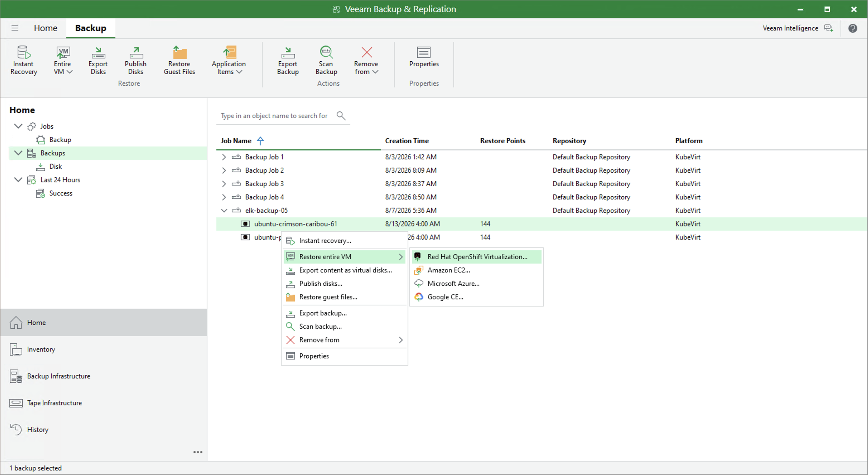Screen dimensions: 868x475
Task: Choose Instant recovery from context menu
Action: (344, 240)
